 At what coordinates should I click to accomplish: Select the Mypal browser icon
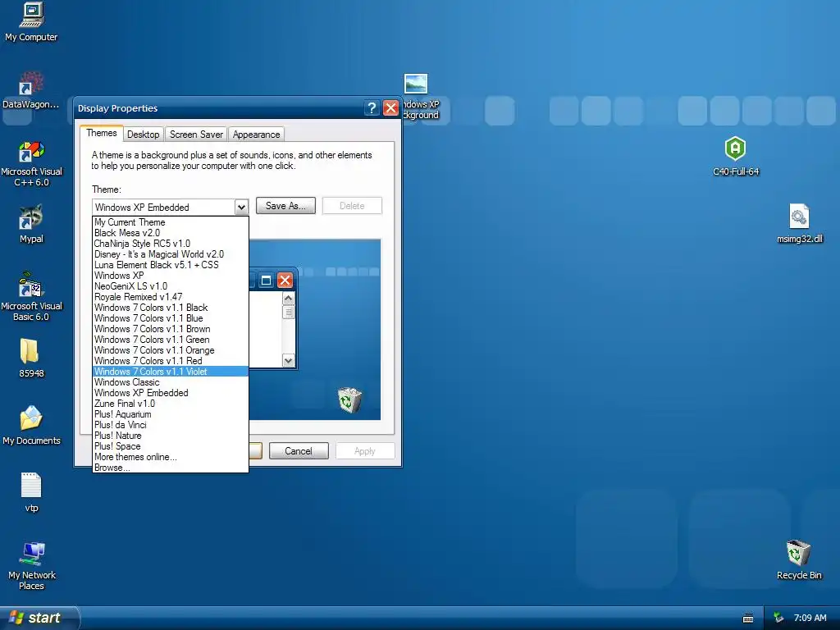pos(31,224)
